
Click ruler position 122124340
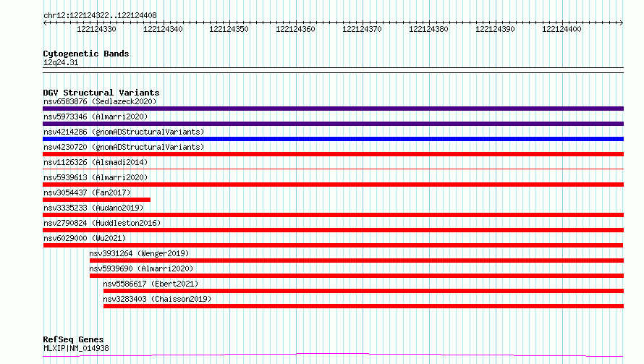point(163,29)
